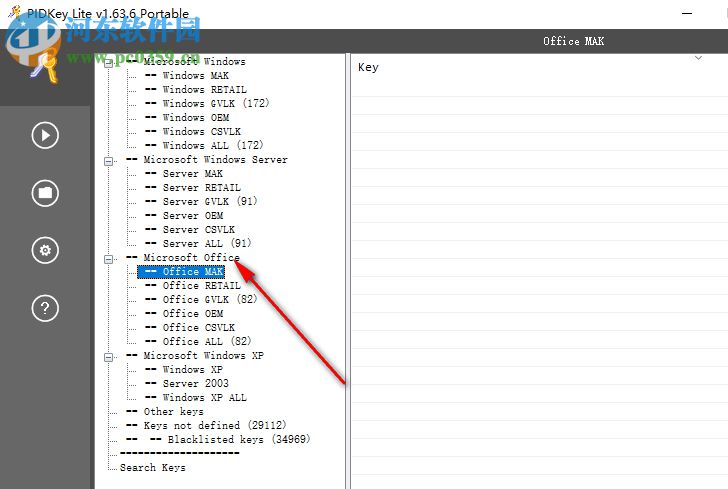Click the play/run icon in sidebar
The height and width of the screenshot is (489, 728).
(45, 135)
